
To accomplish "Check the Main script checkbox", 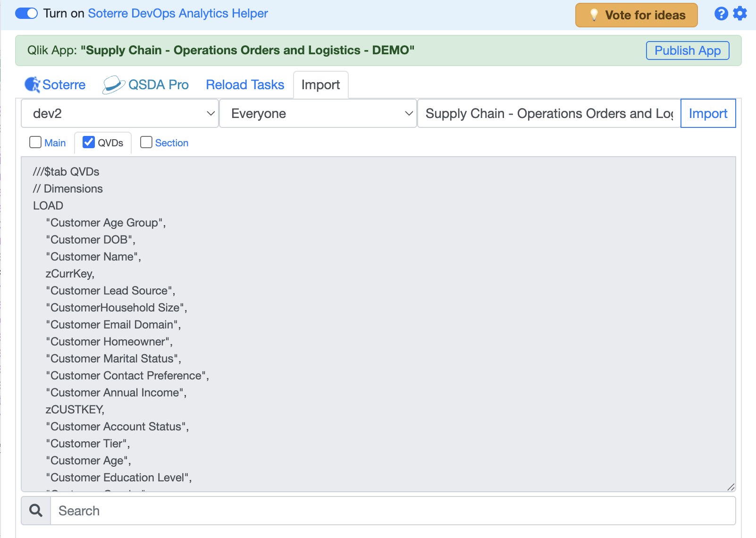I will click(35, 142).
